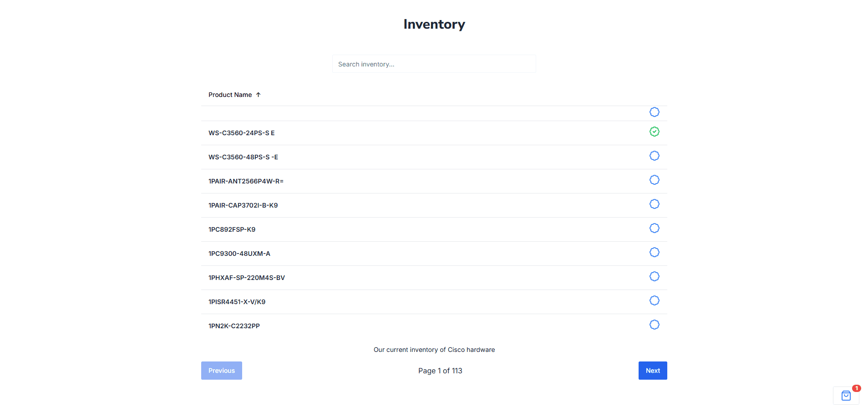
Task: Click the red cart count badge
Action: (x=856, y=388)
